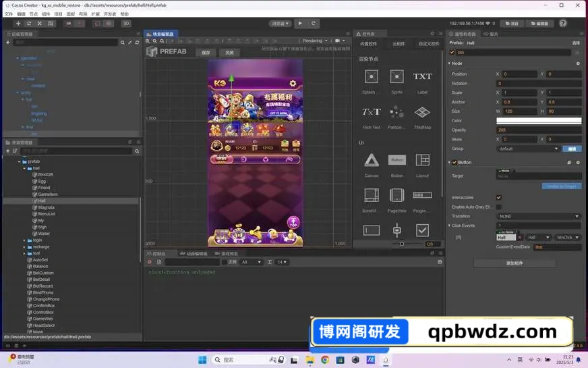The height and width of the screenshot is (368, 588).
Task: Collapse the hall folder in assets
Action: click(24, 168)
